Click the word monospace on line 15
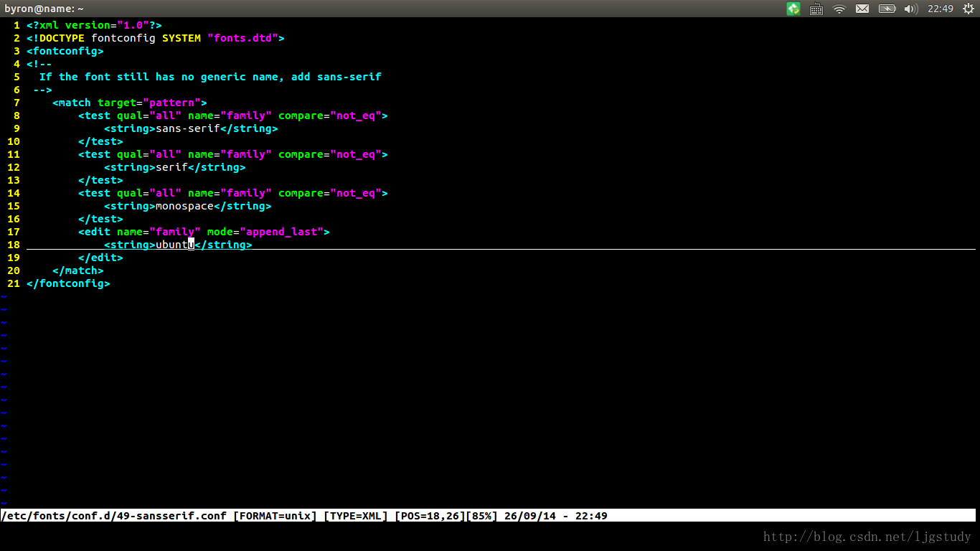 (184, 206)
